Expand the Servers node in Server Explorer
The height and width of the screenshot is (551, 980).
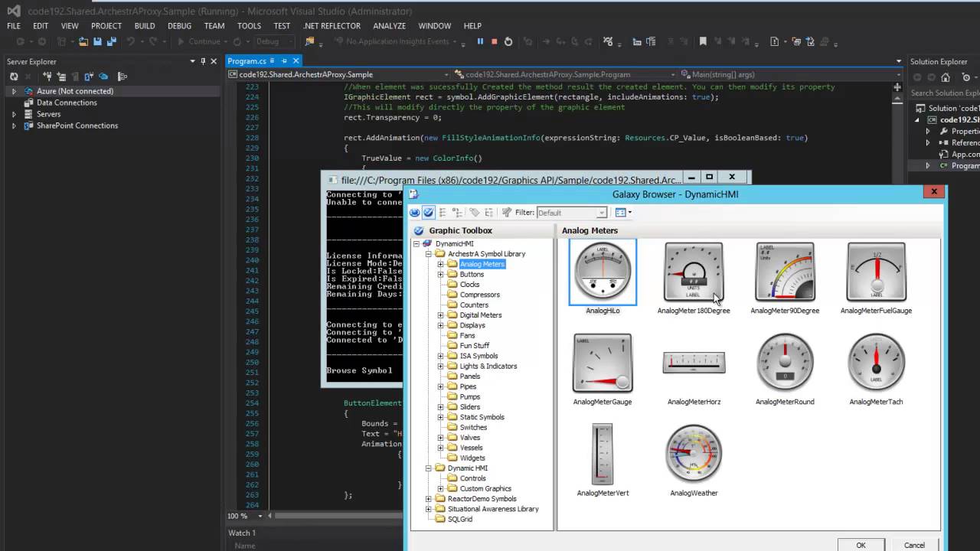click(14, 114)
